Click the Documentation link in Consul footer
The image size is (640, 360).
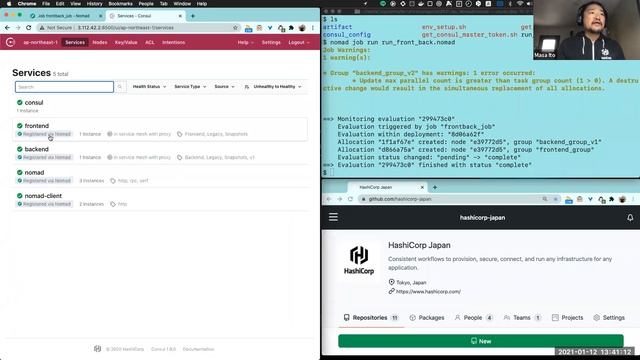(x=198, y=349)
